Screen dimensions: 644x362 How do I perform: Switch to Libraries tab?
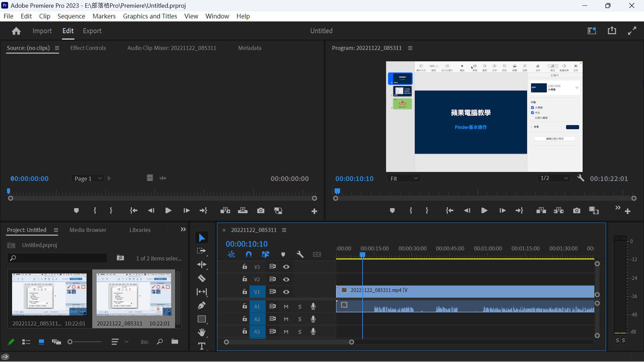pyautogui.click(x=140, y=230)
